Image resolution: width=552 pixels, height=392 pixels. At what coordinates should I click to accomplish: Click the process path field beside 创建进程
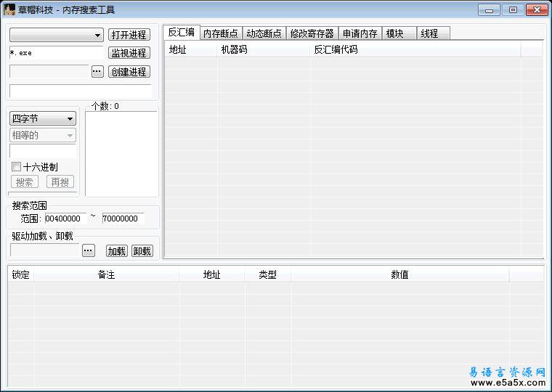[x=49, y=71]
